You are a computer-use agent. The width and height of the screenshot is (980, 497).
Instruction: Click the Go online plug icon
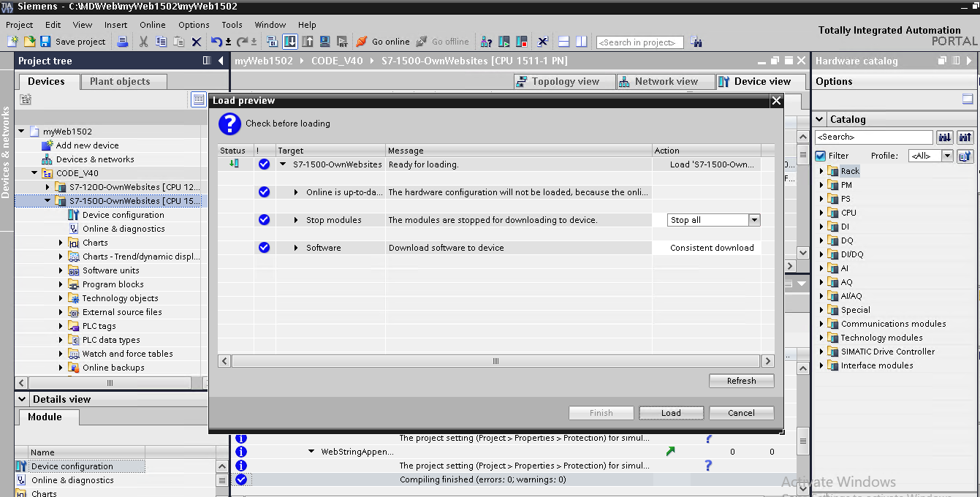tap(362, 42)
